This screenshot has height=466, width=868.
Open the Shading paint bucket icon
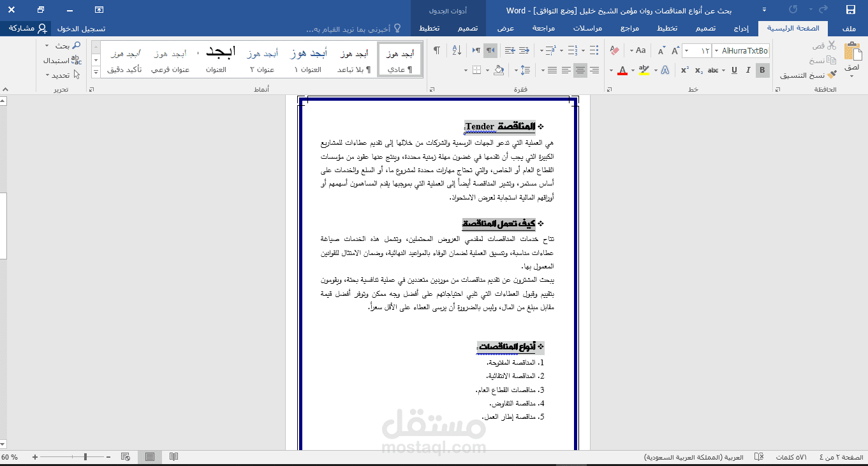499,70
